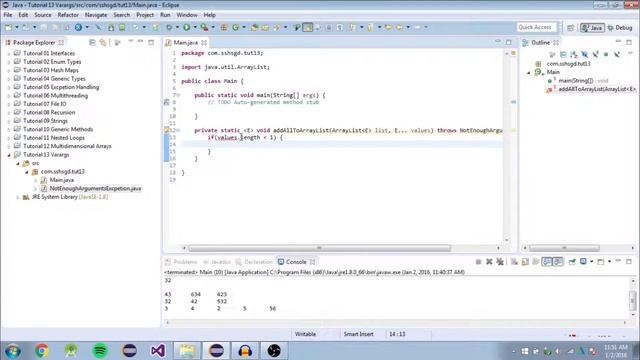Open the Navigate menu
640x360 pixels.
tap(96, 15)
